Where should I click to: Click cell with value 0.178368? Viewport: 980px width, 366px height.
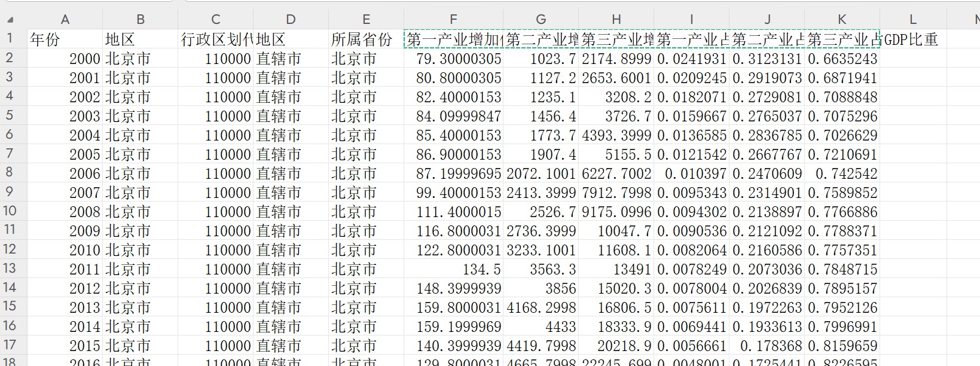pyautogui.click(x=767, y=346)
